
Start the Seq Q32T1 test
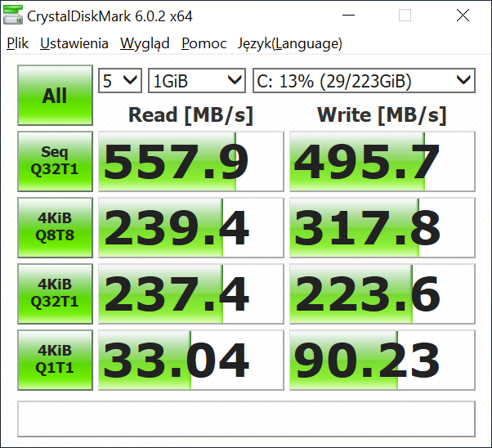55,161
